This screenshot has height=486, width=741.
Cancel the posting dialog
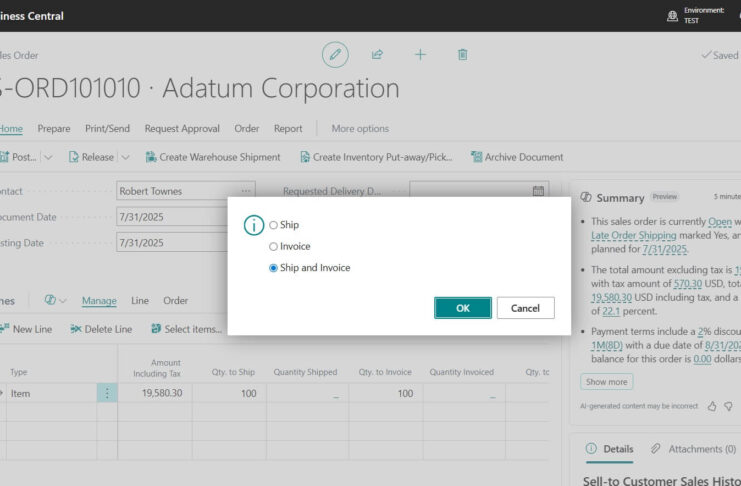point(526,308)
